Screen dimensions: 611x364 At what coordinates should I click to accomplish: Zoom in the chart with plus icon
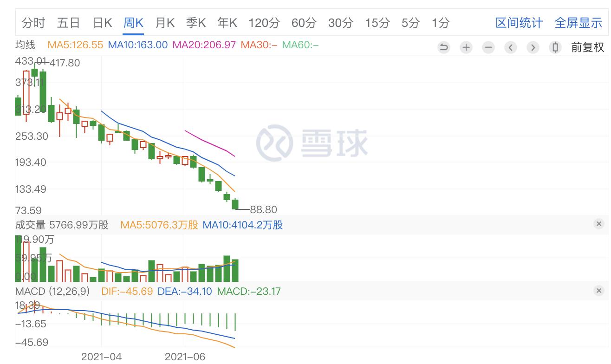(466, 47)
